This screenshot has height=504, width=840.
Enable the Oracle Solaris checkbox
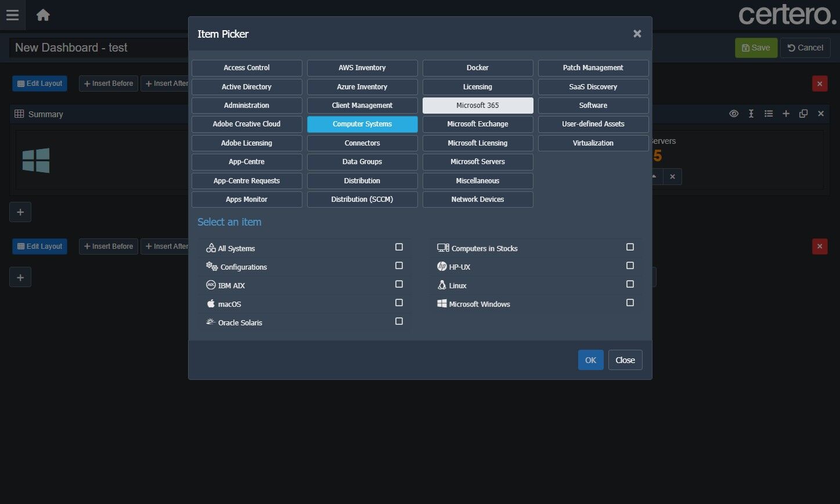(399, 321)
